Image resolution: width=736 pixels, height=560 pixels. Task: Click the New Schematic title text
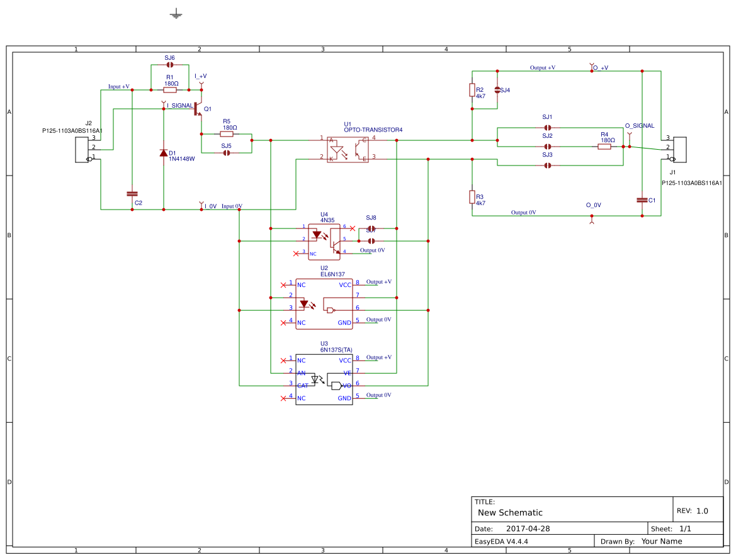point(510,513)
